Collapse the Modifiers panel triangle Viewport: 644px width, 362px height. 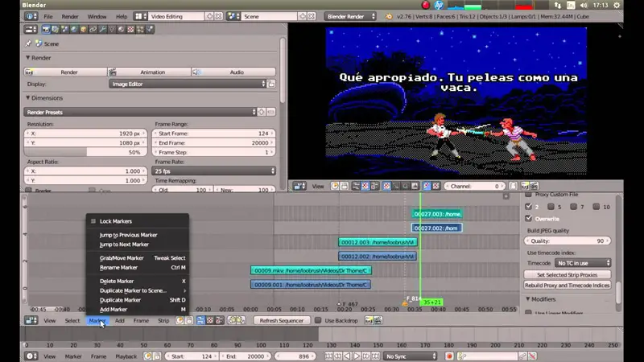tap(528, 299)
